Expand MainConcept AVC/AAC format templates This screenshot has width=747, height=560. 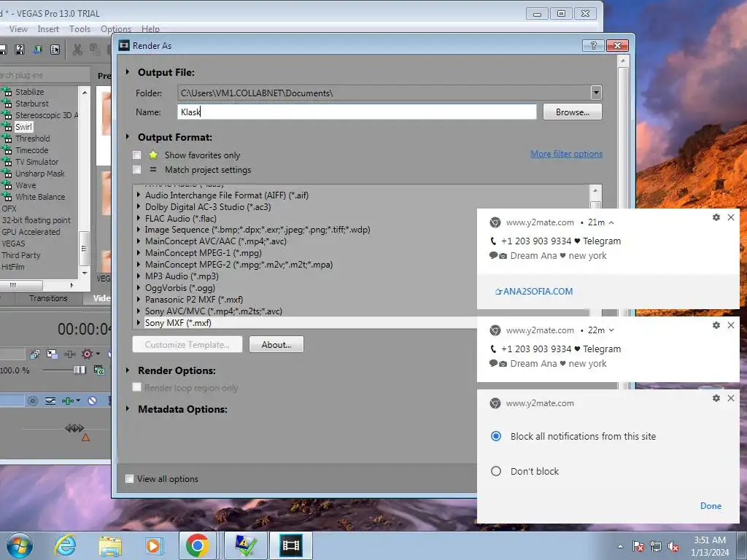pyautogui.click(x=139, y=241)
